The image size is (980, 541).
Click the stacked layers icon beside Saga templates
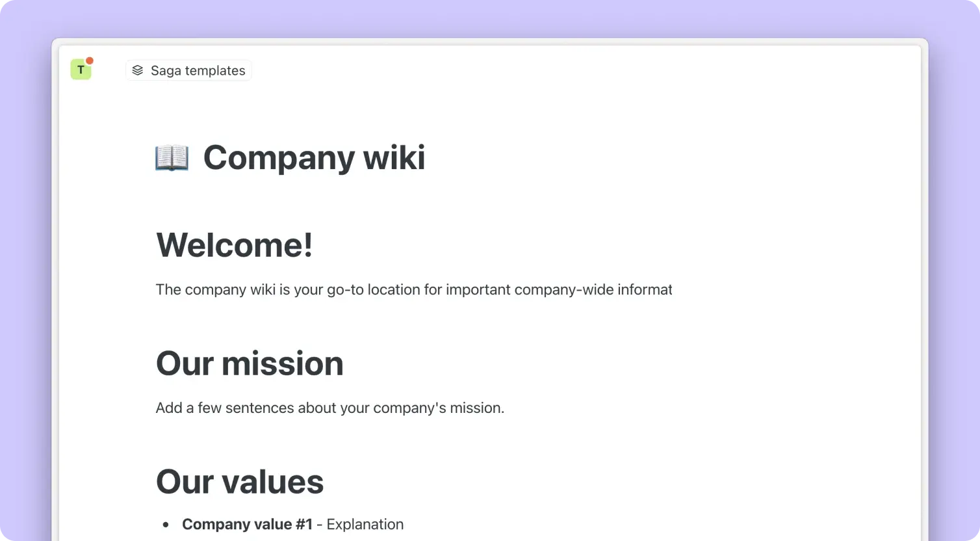click(x=137, y=70)
